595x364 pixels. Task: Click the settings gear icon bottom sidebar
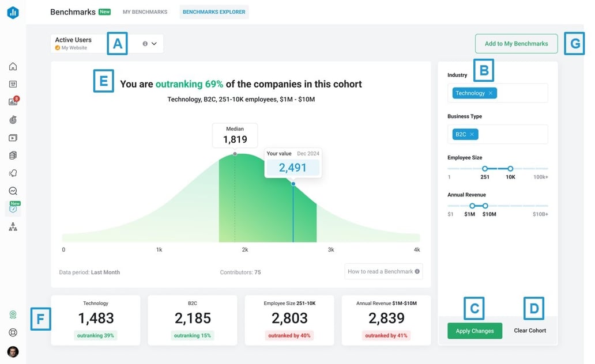point(13,332)
